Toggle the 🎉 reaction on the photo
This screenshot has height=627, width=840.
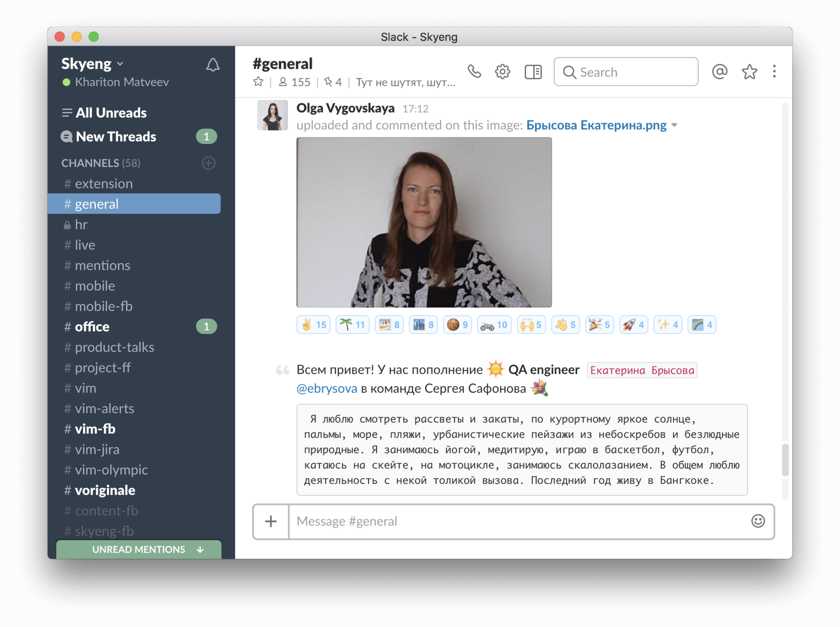pos(599,324)
